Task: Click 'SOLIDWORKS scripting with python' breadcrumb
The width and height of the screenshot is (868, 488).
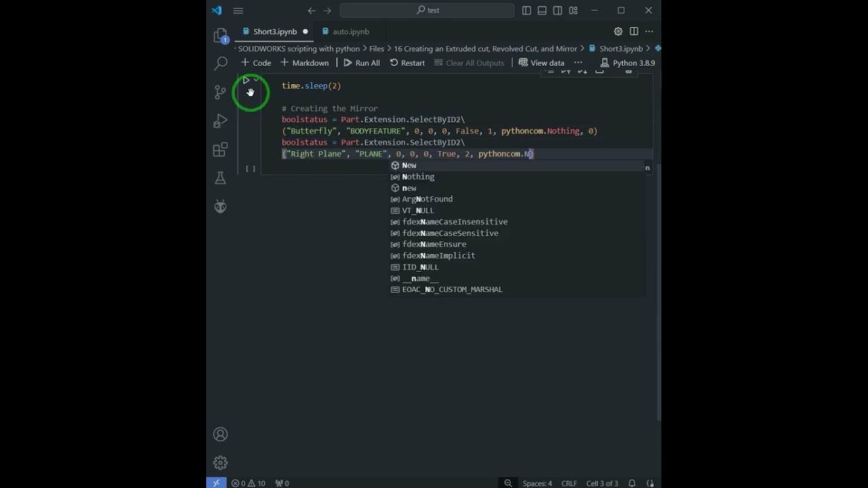Action: tap(299, 49)
